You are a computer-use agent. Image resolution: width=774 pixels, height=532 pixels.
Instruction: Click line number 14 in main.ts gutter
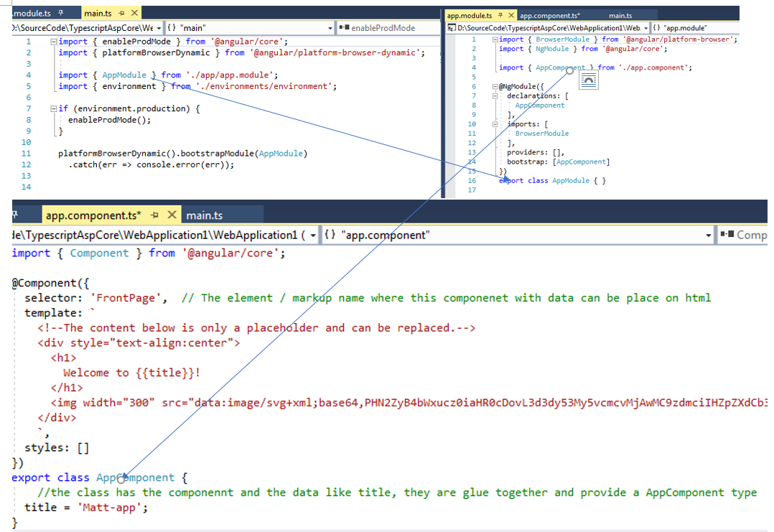(26, 187)
